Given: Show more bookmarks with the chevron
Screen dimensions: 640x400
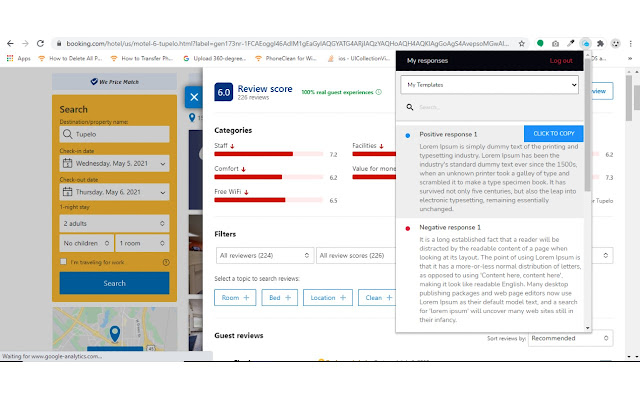Looking at the screenshot, I should (x=630, y=58).
